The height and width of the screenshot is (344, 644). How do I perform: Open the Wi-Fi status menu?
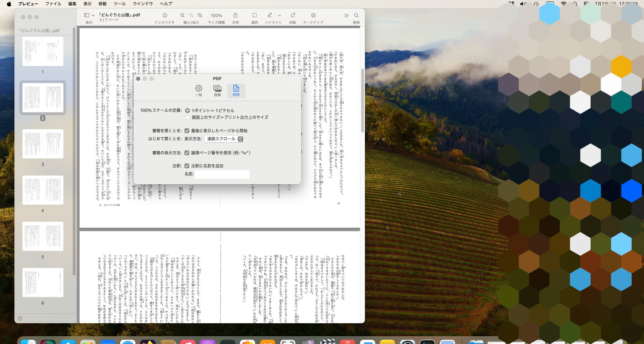563,4
